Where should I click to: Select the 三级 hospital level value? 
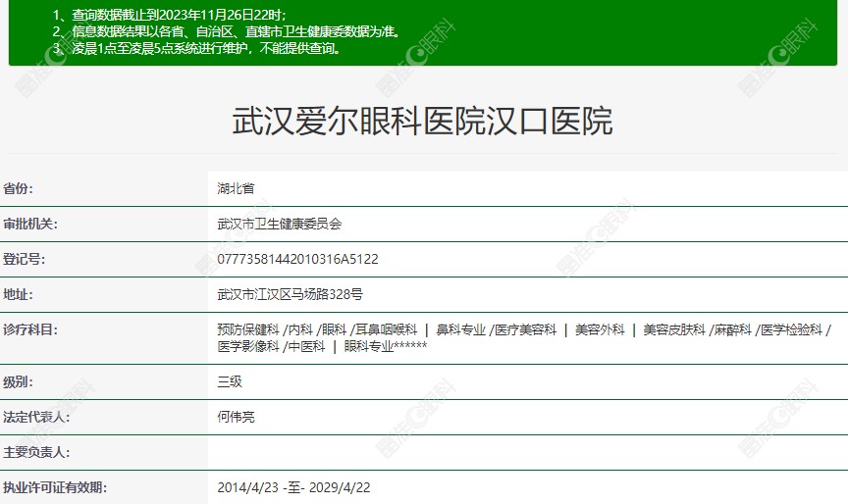pyautogui.click(x=230, y=381)
